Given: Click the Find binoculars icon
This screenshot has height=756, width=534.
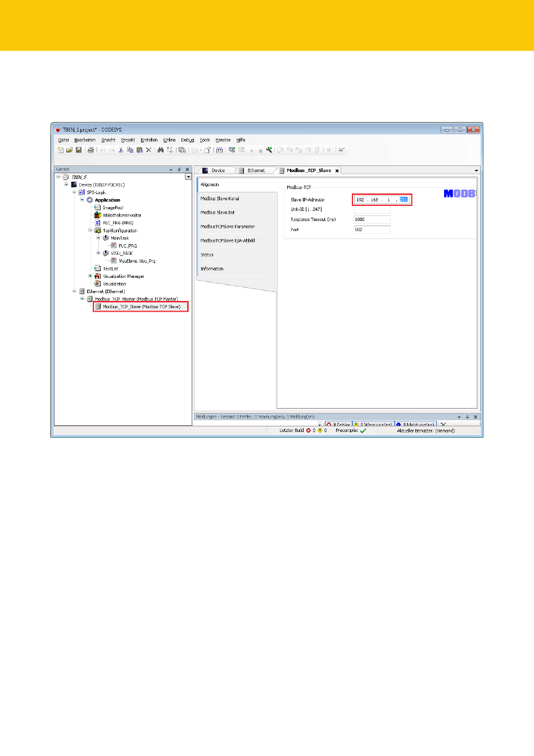Looking at the screenshot, I should [x=161, y=150].
